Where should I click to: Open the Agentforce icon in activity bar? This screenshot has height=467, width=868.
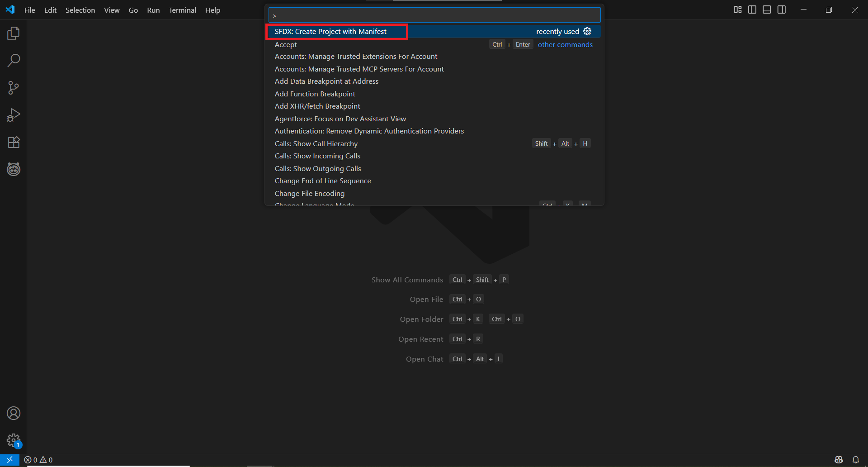coord(14,169)
